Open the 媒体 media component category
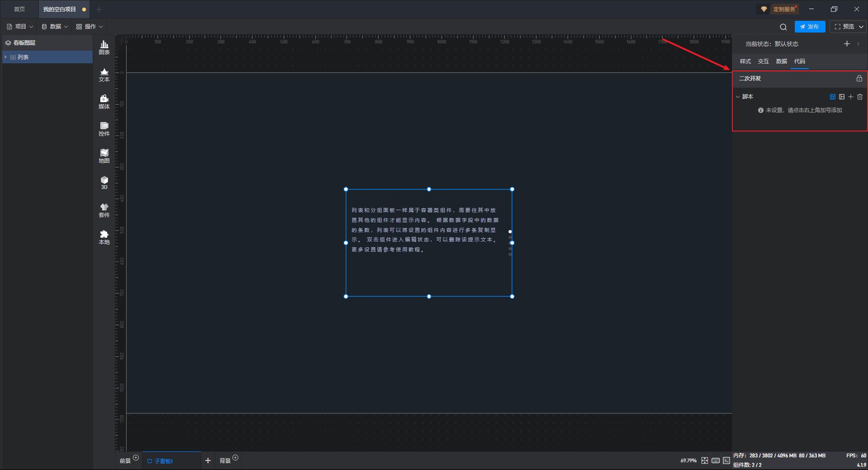The width and height of the screenshot is (868, 470). point(104,102)
